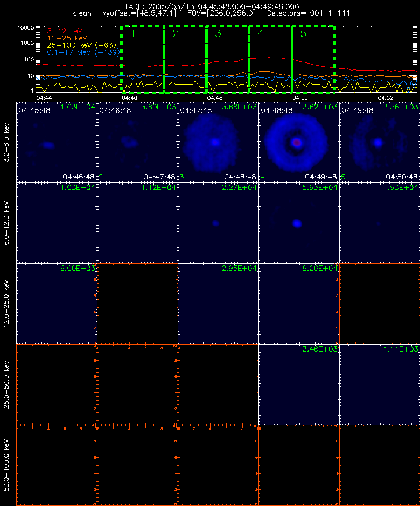Select the yellow '25-100 keV (-63)' legend entry
The width and height of the screenshot is (420, 506).
[82, 45]
